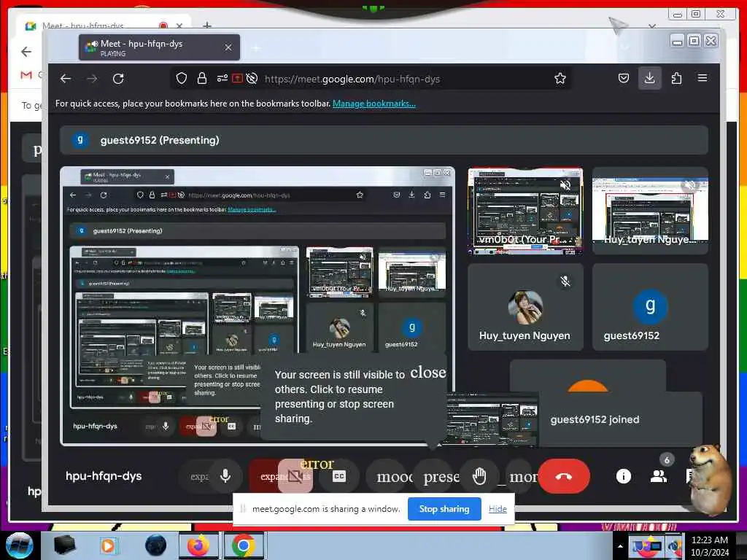Click the Meet address bar URL
This screenshot has height=560, width=747.
[352, 79]
